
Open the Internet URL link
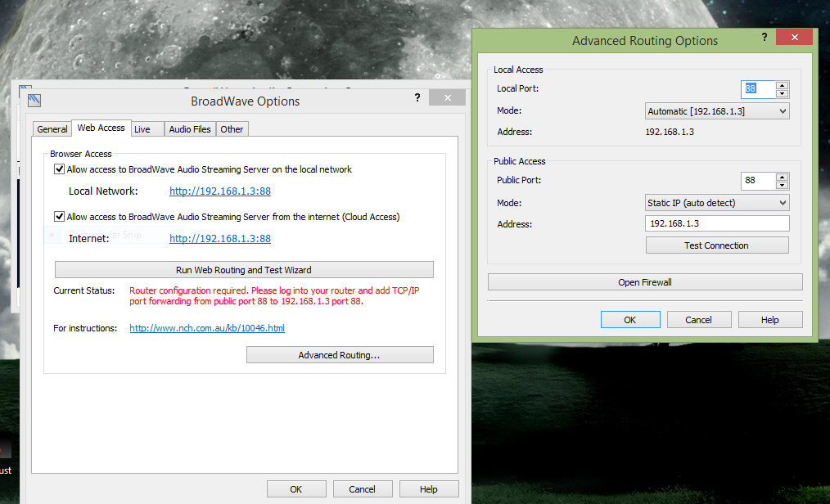(220, 239)
